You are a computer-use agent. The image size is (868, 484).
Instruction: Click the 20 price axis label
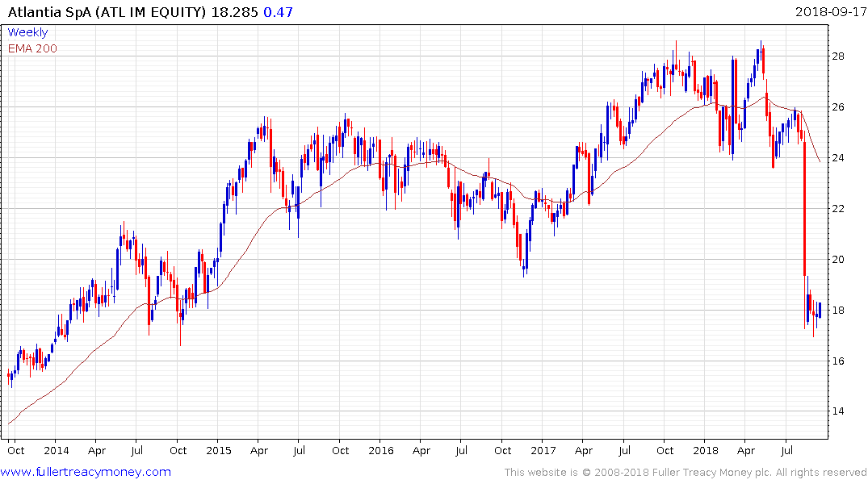pyautogui.click(x=838, y=260)
